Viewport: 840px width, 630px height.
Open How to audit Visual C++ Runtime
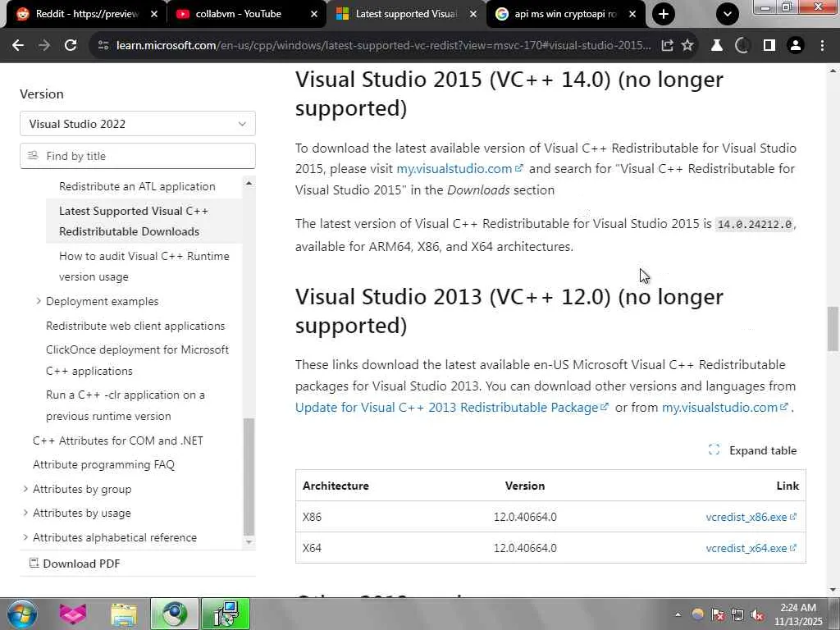[144, 267]
